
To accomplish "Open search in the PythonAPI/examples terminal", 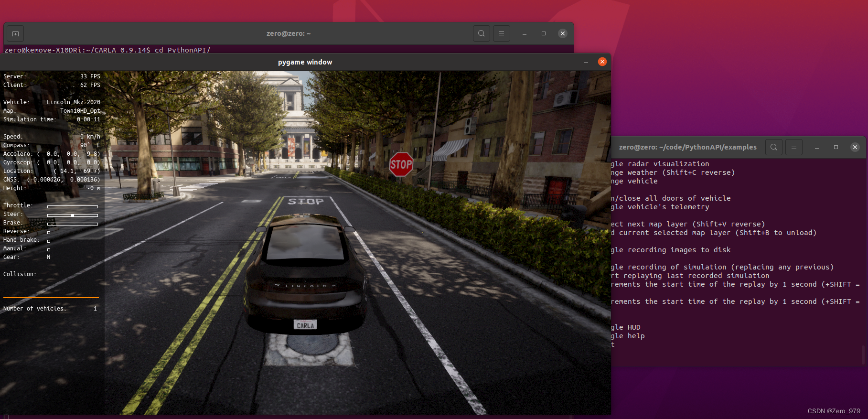I will click(x=773, y=147).
